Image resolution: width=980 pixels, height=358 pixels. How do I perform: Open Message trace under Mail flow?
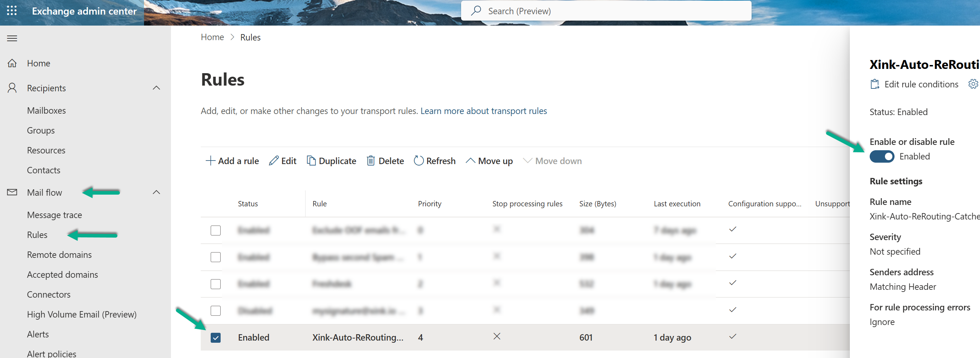(54, 215)
